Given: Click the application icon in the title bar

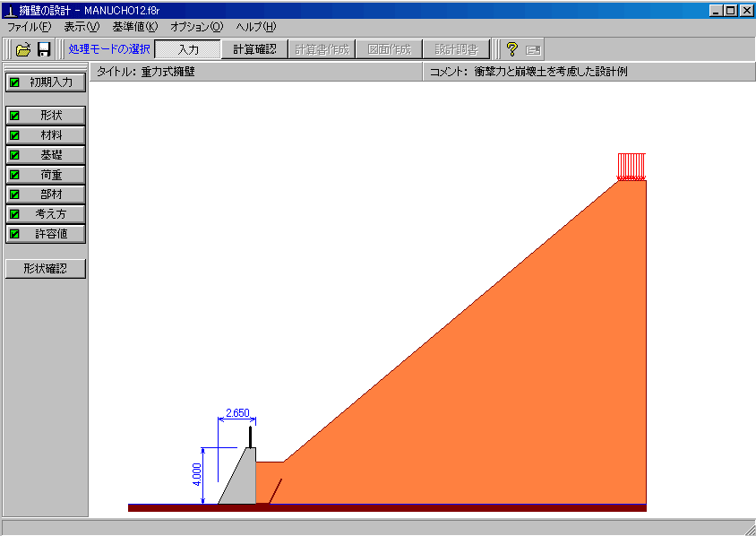Looking at the screenshot, I should [x=9, y=10].
